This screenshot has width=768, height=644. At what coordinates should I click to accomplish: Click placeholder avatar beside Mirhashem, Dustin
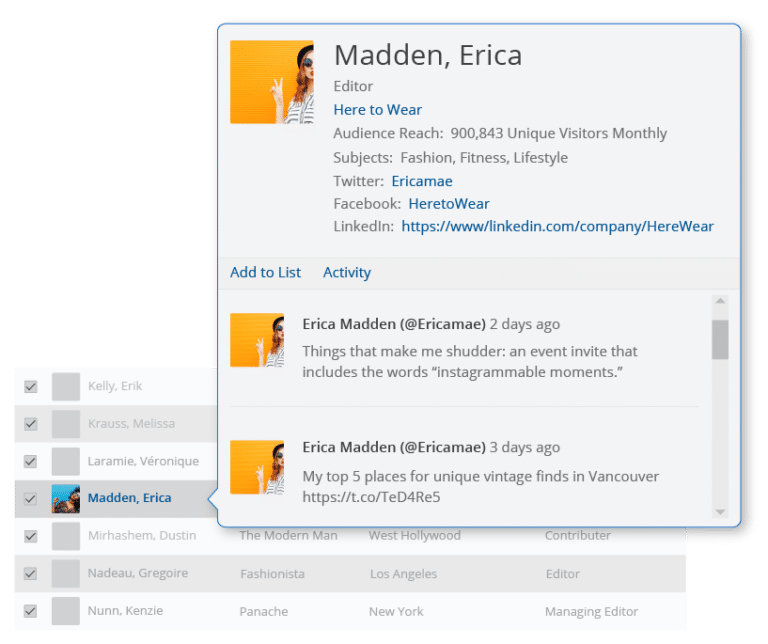tap(66, 536)
